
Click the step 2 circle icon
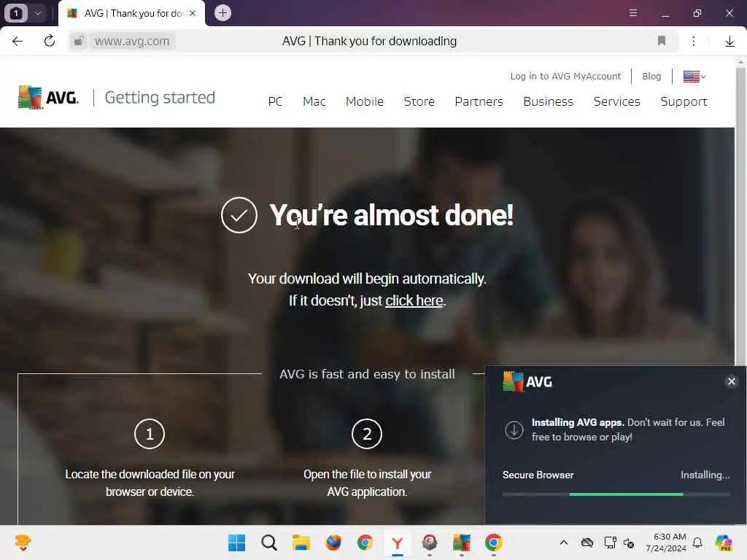(x=367, y=434)
